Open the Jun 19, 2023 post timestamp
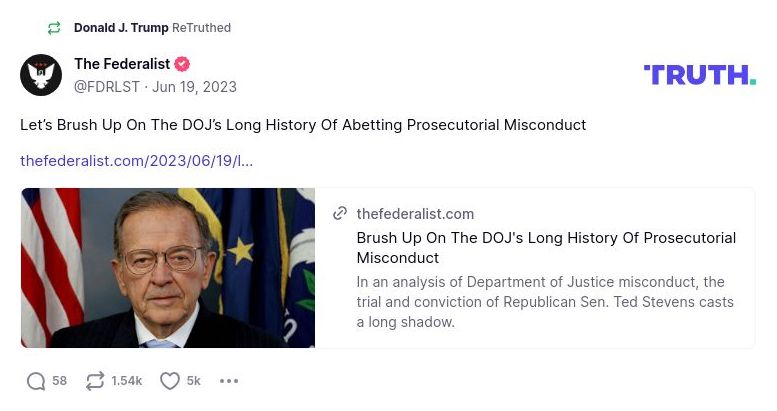777x411 pixels. point(194,87)
